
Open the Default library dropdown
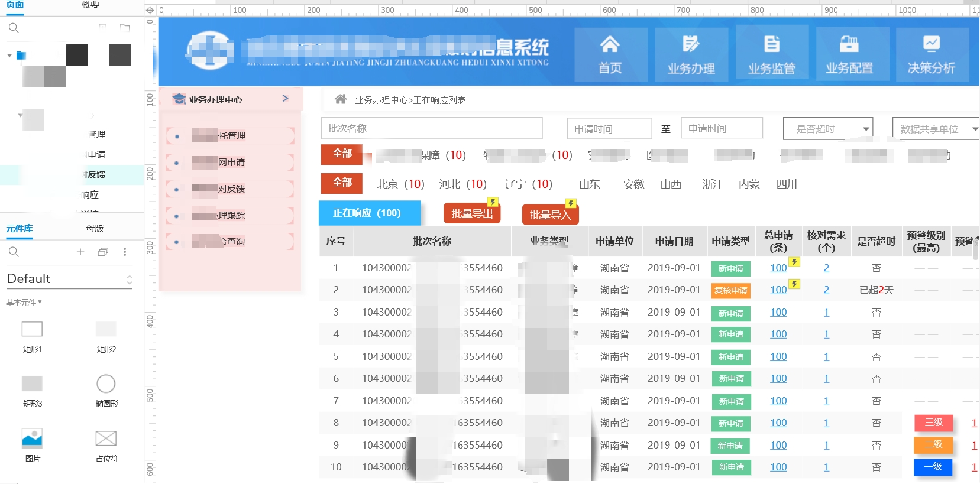[x=69, y=279]
